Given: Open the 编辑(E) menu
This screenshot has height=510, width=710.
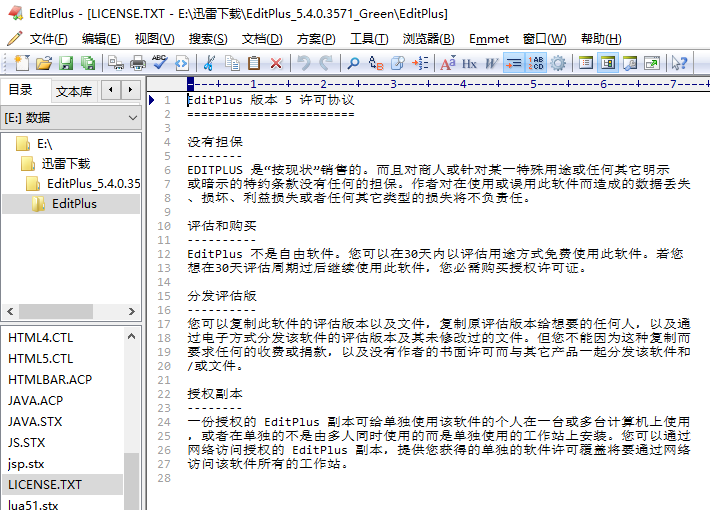Looking at the screenshot, I should tap(101, 39).
